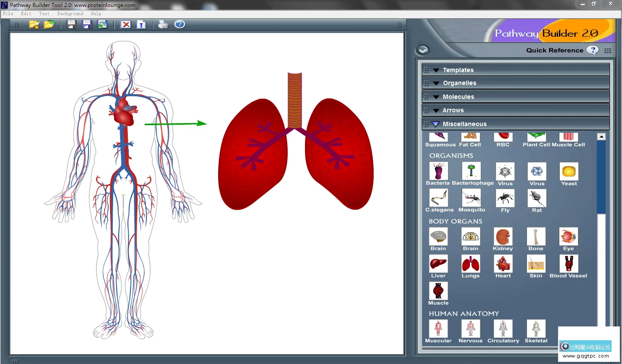Pick the Circulatory anatomy thumbnail
Image resolution: width=622 pixels, height=364 pixels.
503,329
